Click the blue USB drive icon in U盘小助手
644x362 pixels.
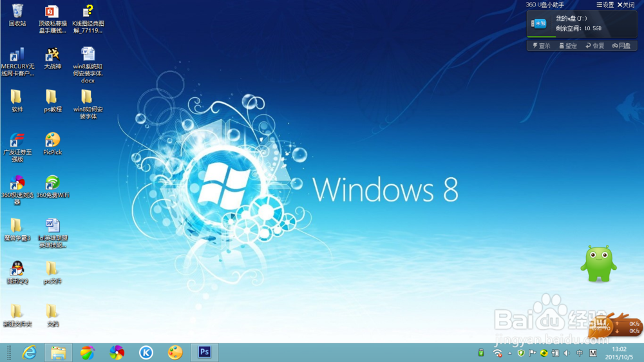[539, 23]
